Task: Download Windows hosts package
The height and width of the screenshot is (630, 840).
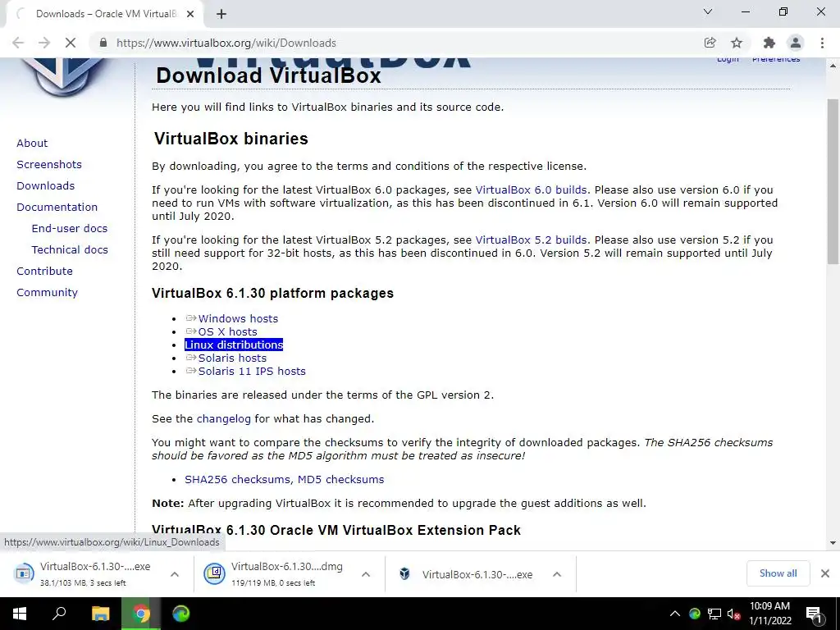Action: click(x=238, y=319)
